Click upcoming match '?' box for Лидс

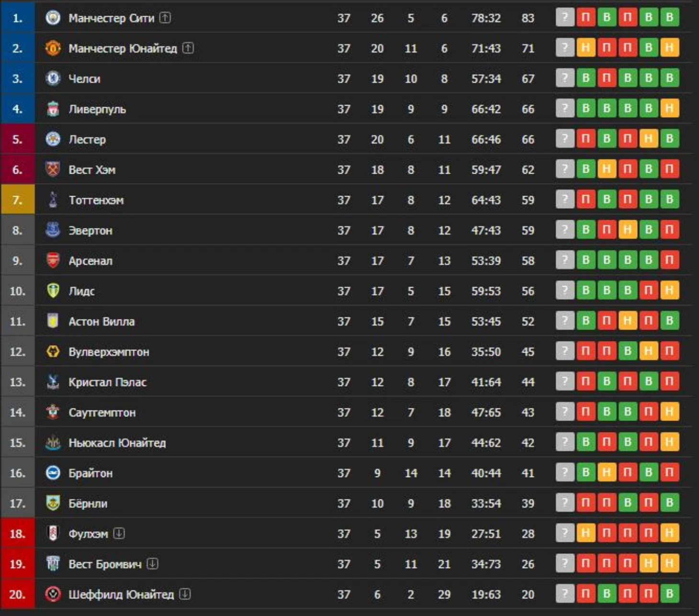coord(565,290)
